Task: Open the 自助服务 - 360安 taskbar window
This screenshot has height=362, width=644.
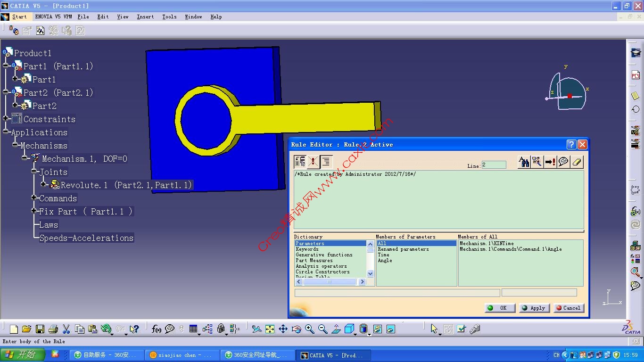Action: tap(106, 355)
